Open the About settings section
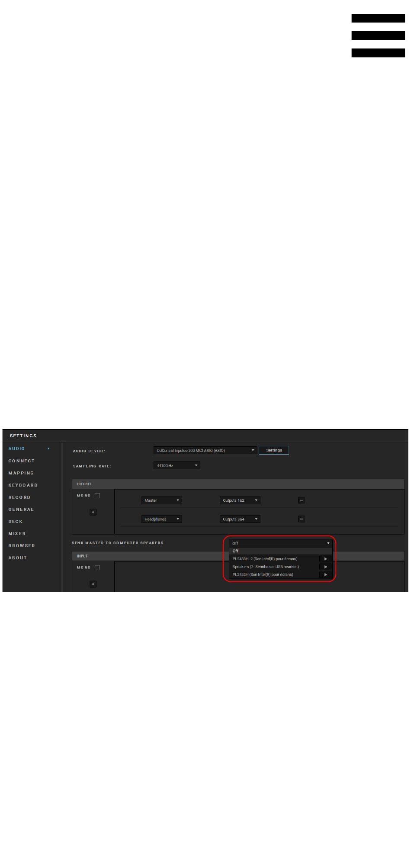 click(18, 558)
